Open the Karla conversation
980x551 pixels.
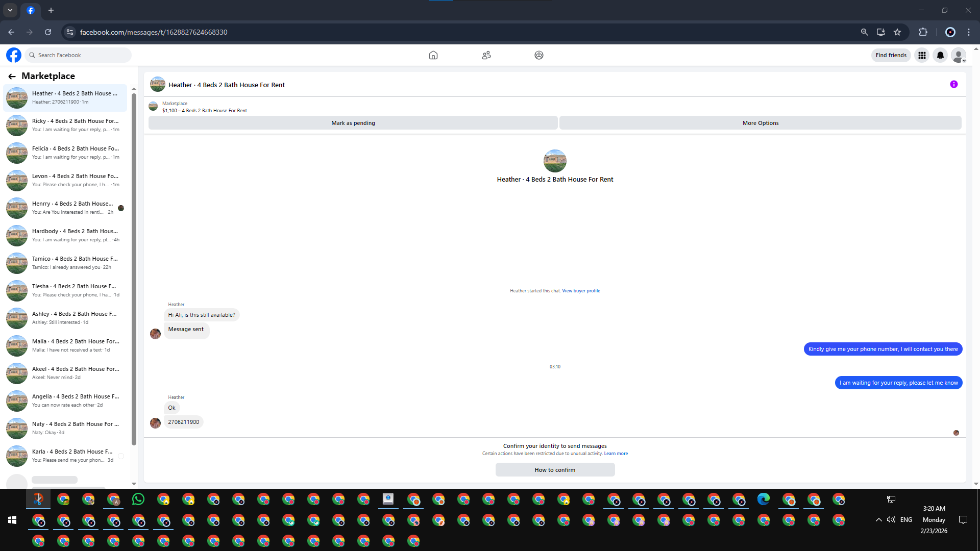coord(65,456)
